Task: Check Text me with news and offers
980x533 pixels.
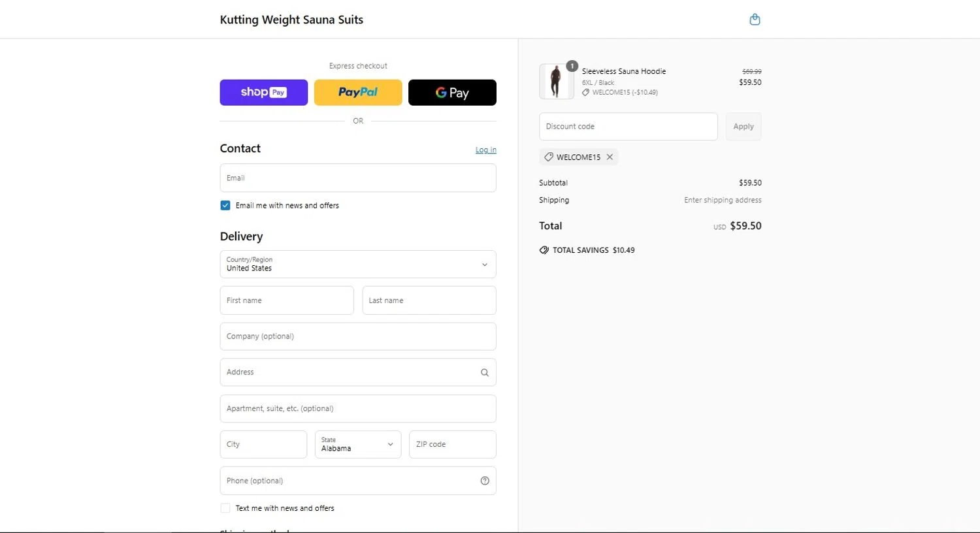Action: click(x=225, y=508)
